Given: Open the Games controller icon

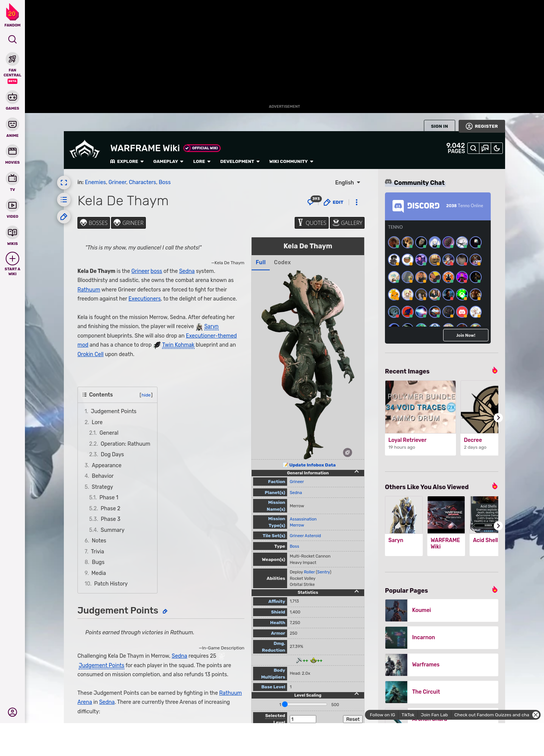Looking at the screenshot, I should pos(12,97).
